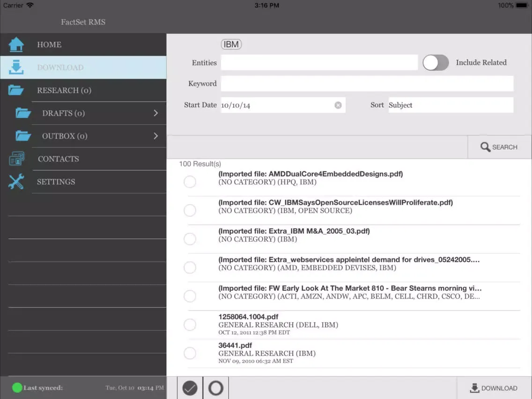The image size is (532, 399).
Task: Click the Start Date field 10/10/14
Action: pyautogui.click(x=283, y=105)
